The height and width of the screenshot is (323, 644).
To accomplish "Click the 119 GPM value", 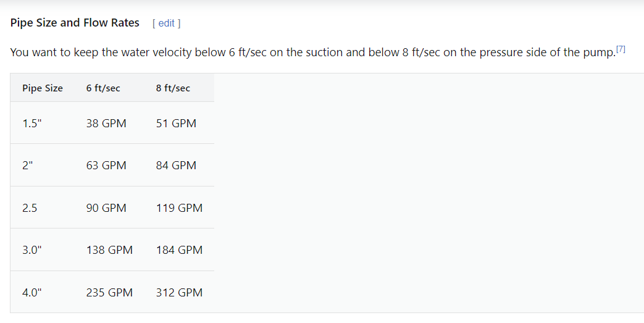I will click(179, 208).
